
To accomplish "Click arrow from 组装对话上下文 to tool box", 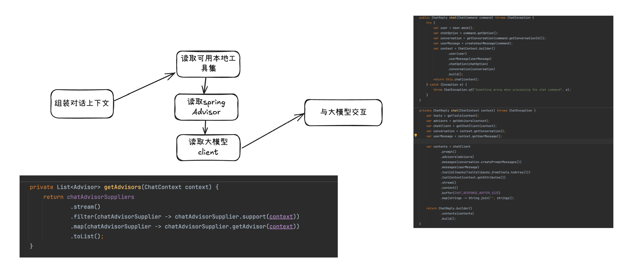I will [145, 86].
